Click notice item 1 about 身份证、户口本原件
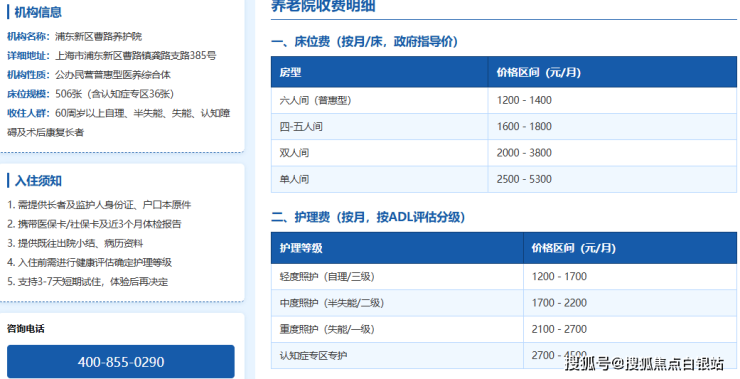 (99, 205)
